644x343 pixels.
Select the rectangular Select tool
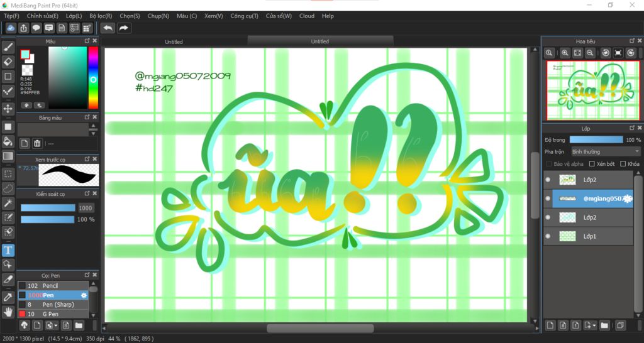pyautogui.click(x=8, y=174)
